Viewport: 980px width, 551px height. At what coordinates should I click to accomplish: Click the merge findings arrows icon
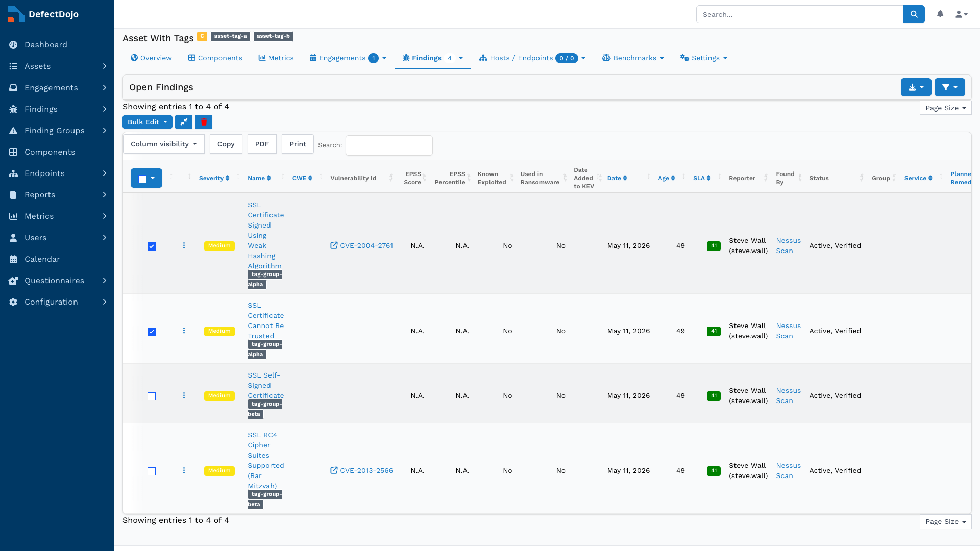click(x=184, y=122)
